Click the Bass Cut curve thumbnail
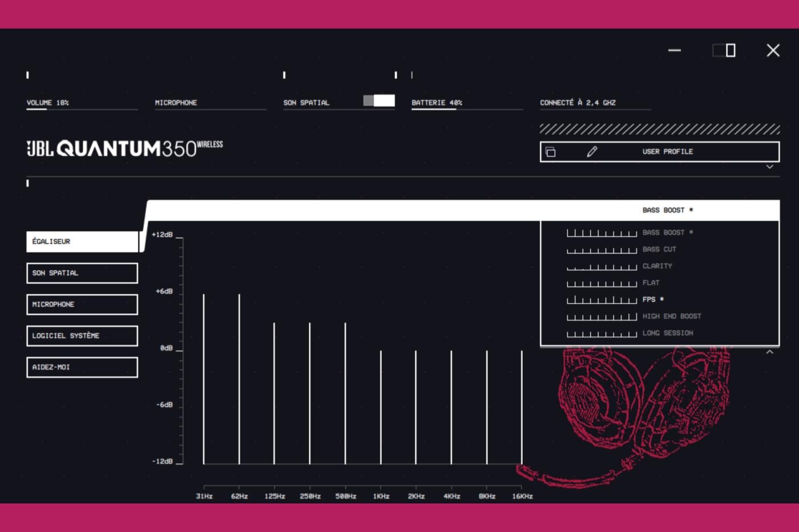Screen dimensions: 799x532 602,249
